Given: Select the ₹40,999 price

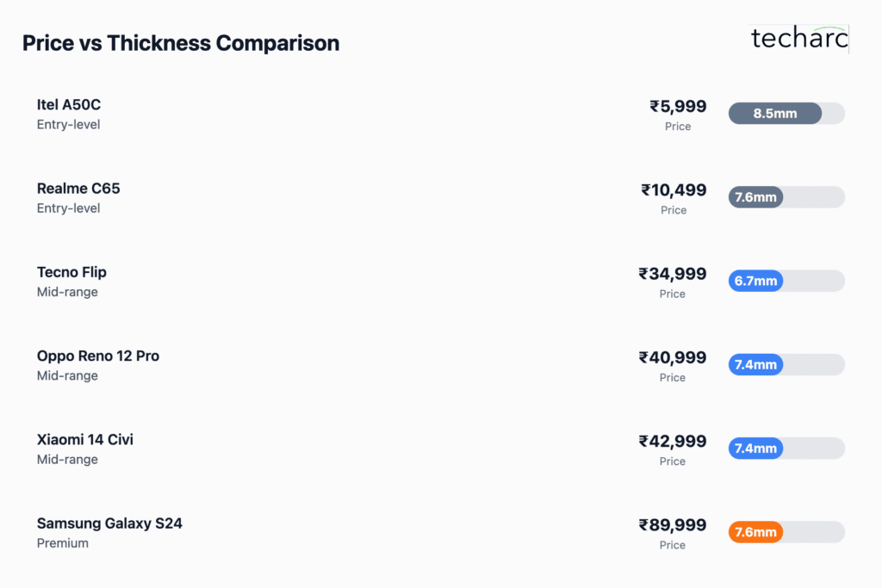Looking at the screenshot, I should pos(672,357).
